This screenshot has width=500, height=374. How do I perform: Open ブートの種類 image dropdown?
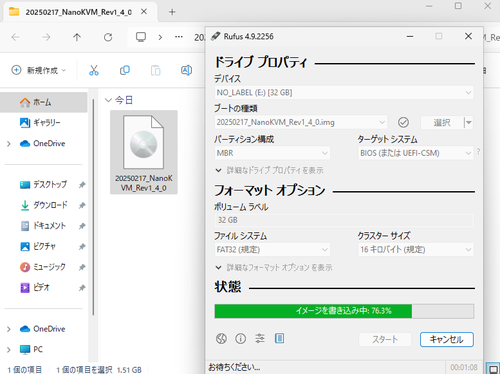[x=301, y=122]
